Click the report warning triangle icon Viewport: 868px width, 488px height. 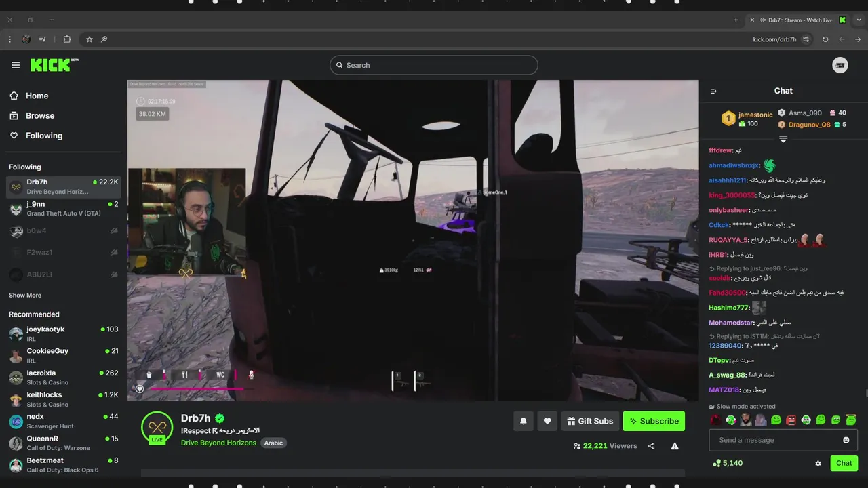[x=675, y=446]
